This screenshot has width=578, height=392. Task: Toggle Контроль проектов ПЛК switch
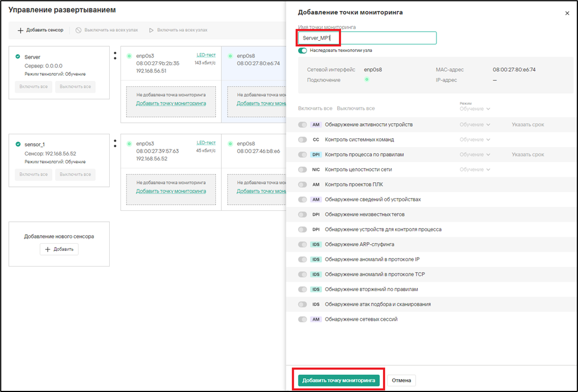click(x=302, y=185)
